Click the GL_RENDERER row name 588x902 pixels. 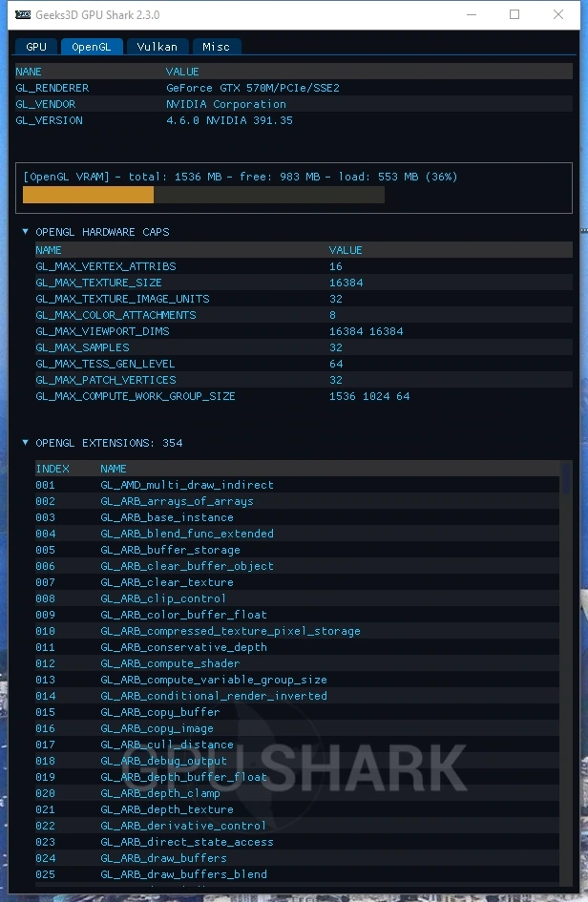pyautogui.click(x=52, y=88)
